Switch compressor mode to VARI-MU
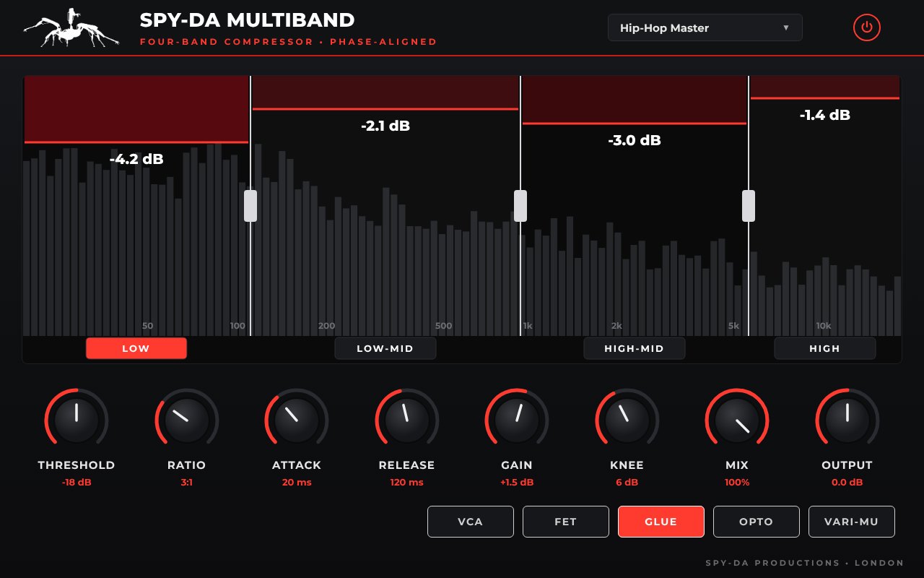Screen dimensions: 924x578 [852, 522]
